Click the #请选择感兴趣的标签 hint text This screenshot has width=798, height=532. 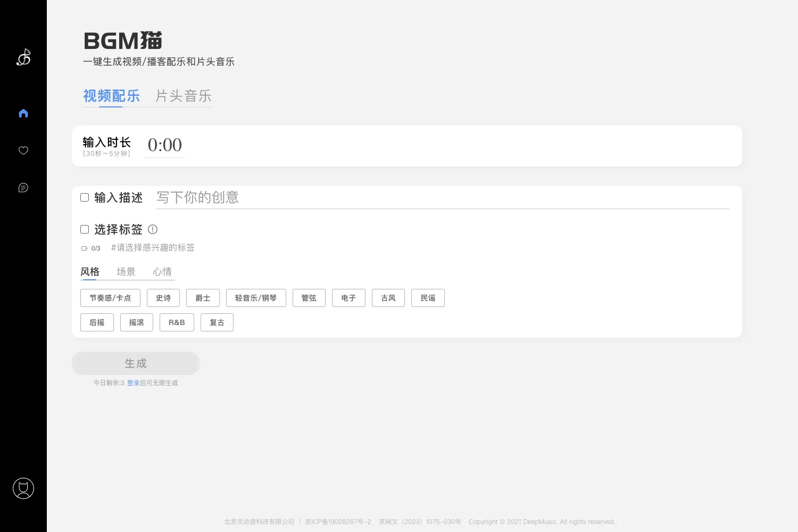[153, 248]
